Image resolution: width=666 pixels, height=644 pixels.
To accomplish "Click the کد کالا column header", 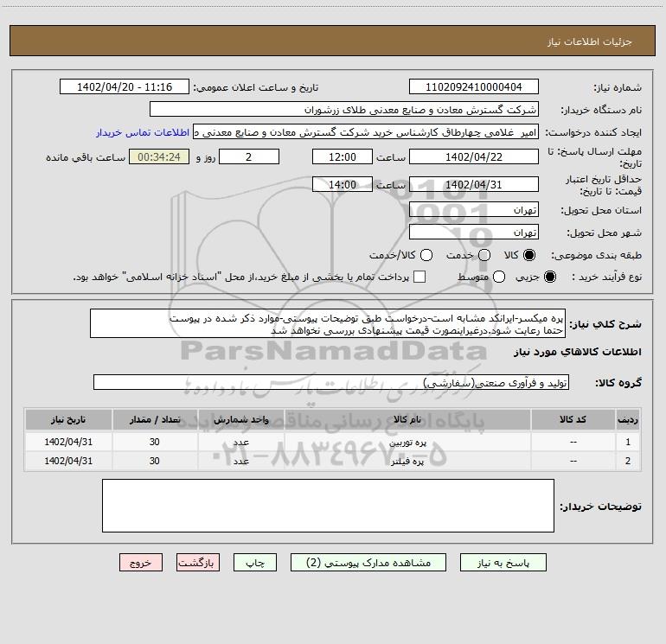I will point(573,420).
